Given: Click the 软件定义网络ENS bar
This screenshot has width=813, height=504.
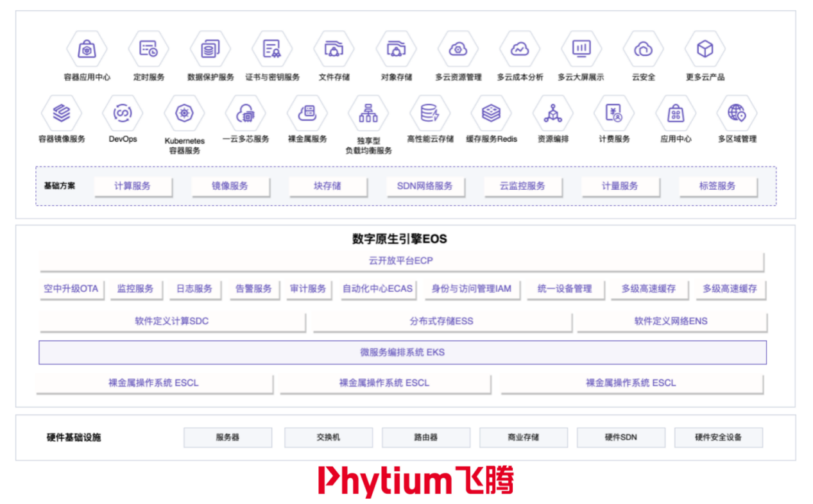Looking at the screenshot, I should [671, 321].
